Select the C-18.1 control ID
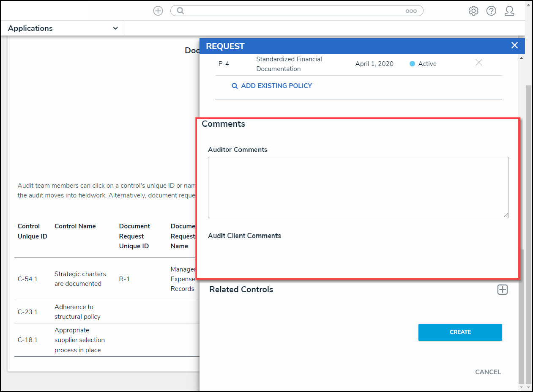Viewport: 533px width, 392px height. [27, 340]
